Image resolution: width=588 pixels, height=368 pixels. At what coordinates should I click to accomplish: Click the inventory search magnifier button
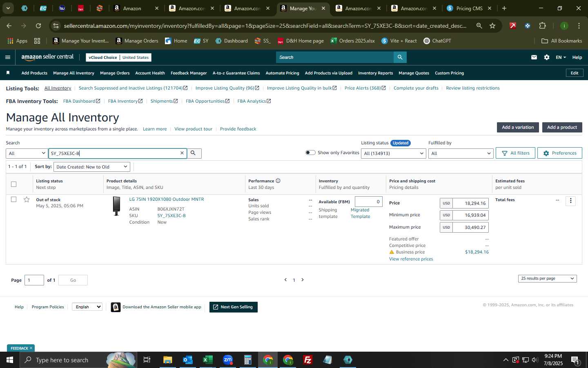pos(194,153)
